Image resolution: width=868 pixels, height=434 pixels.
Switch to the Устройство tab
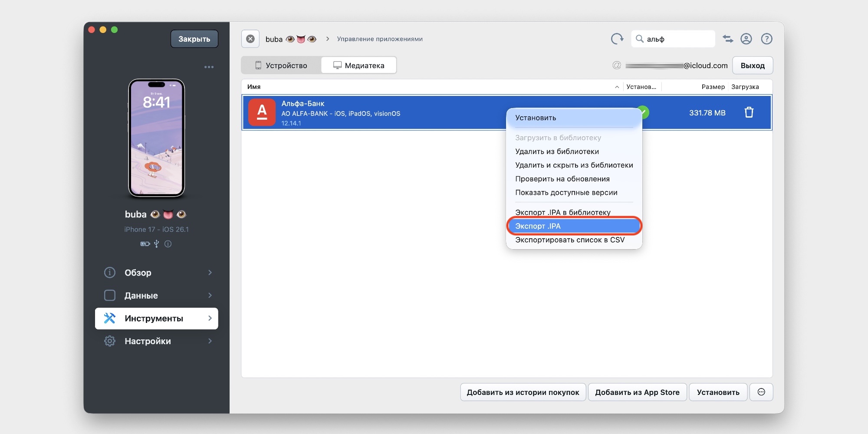(x=281, y=66)
